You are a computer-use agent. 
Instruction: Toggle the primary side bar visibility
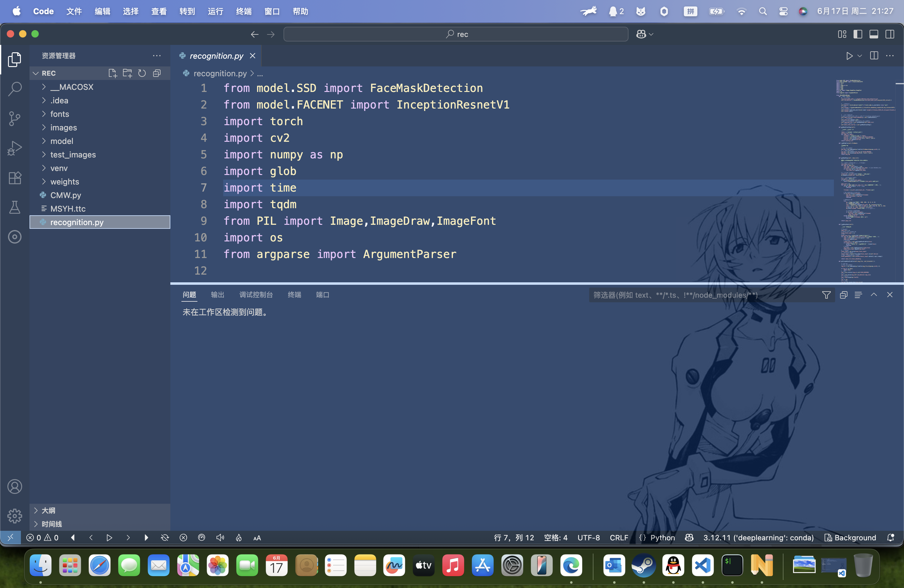pyautogui.click(x=858, y=34)
